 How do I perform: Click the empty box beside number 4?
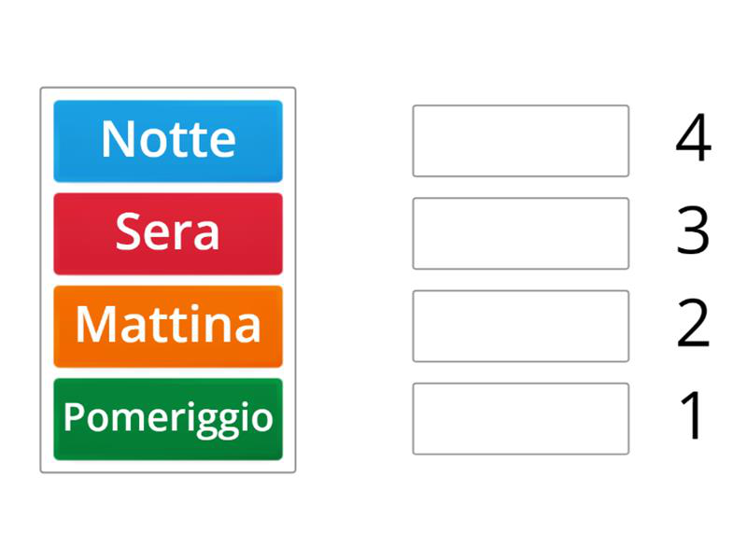point(520,141)
